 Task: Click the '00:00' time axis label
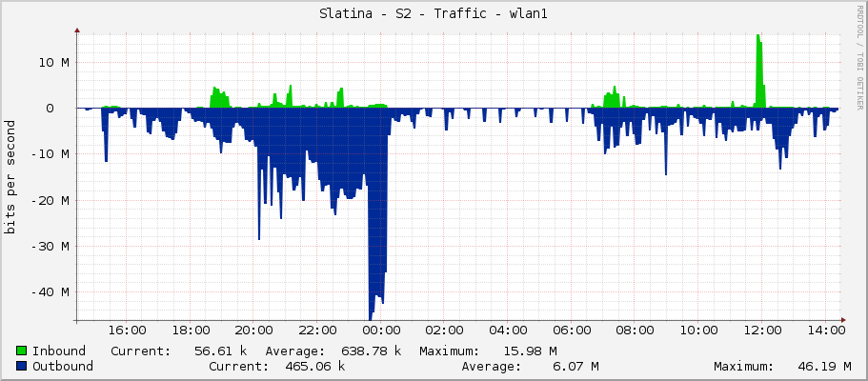382,331
